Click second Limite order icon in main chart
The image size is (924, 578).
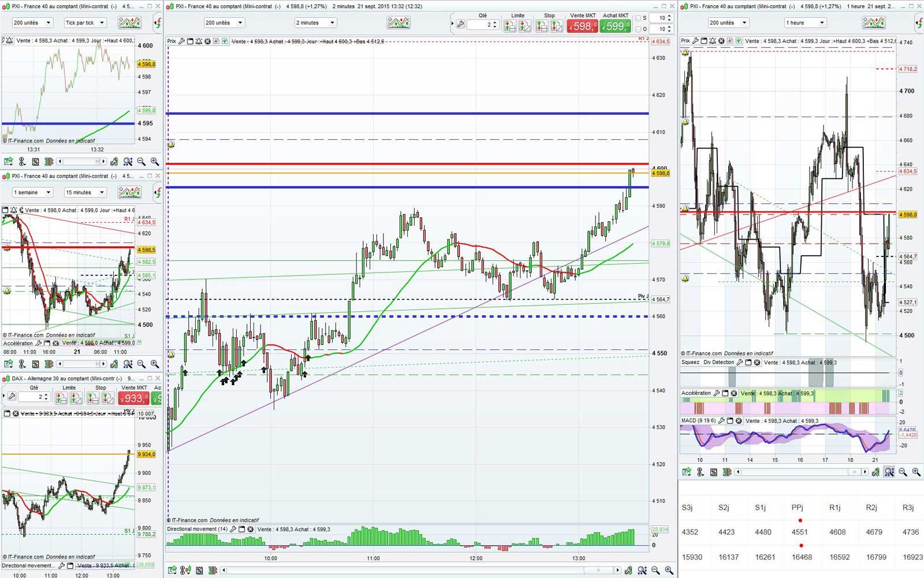tap(524, 26)
